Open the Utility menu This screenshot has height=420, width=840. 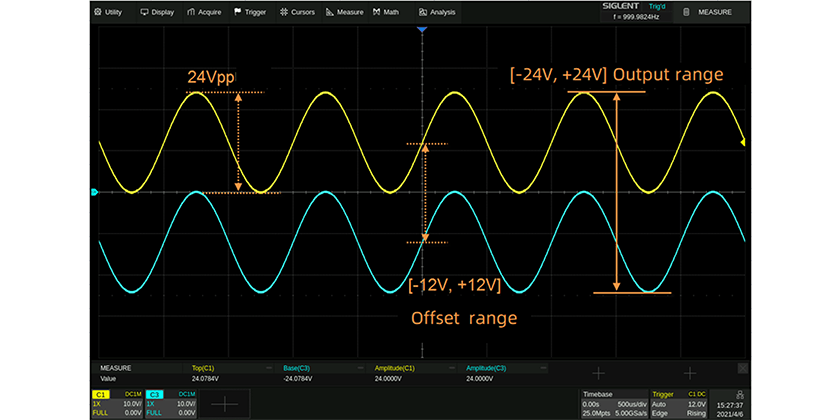click(x=107, y=12)
